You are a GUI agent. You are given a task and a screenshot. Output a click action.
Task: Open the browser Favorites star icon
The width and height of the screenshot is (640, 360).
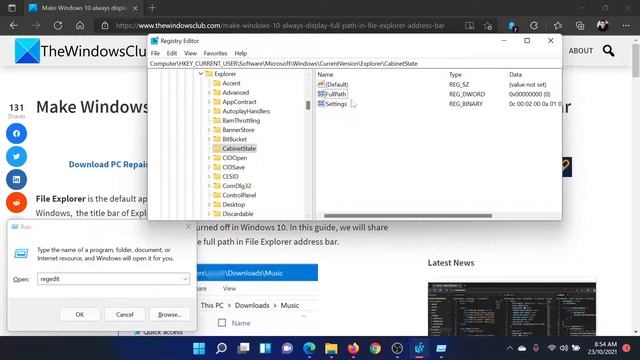point(558,25)
